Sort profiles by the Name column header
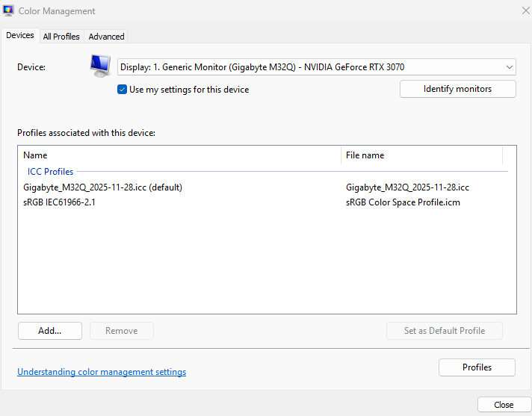The width and height of the screenshot is (532, 416). [35, 155]
